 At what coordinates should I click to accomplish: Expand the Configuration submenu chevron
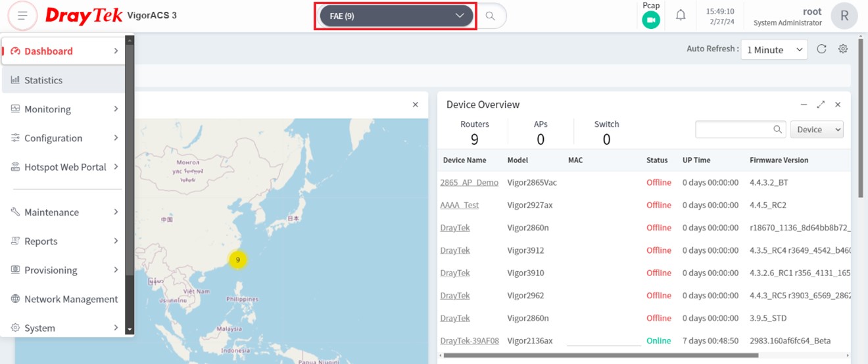pos(116,137)
